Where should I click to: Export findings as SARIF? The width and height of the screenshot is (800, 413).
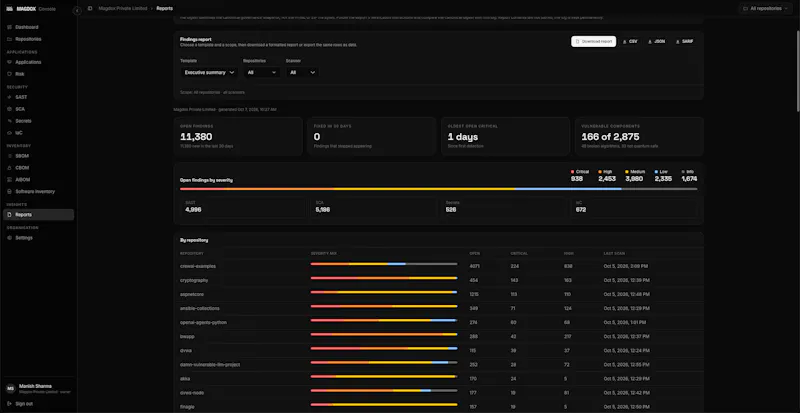tap(684, 41)
